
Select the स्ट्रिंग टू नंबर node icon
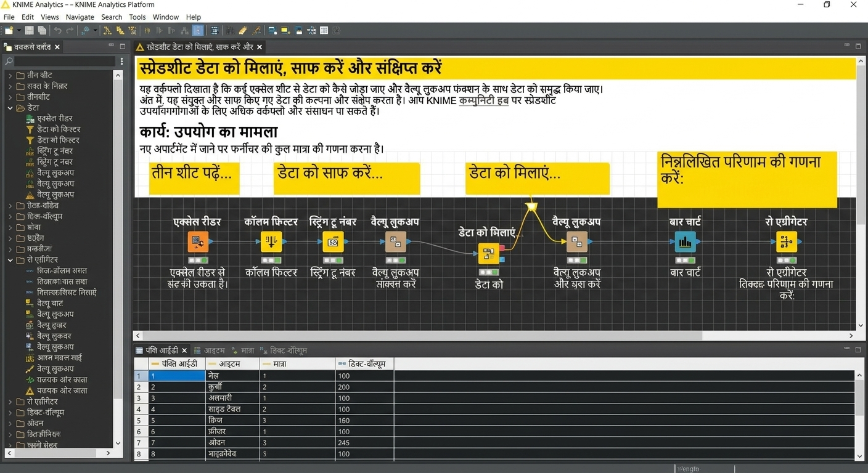coord(334,242)
